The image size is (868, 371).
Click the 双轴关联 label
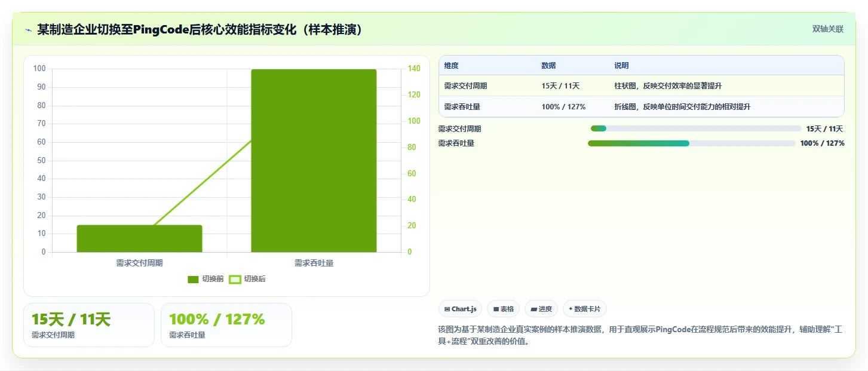click(x=827, y=29)
